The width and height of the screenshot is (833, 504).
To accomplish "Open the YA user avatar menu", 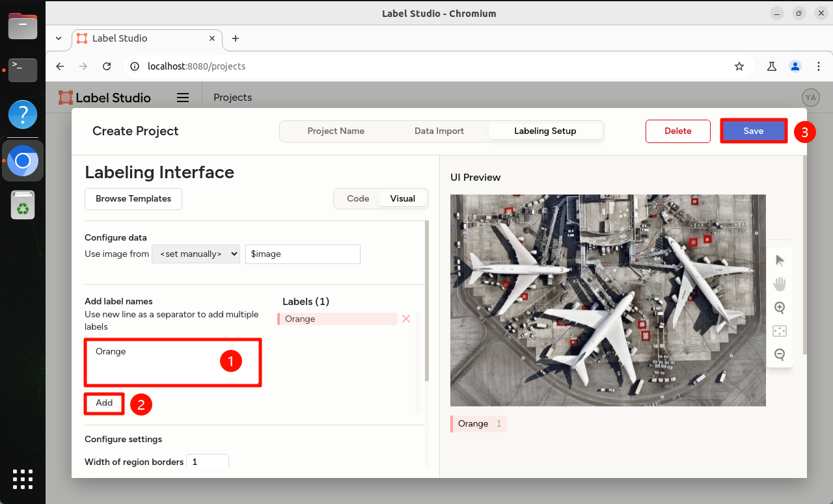I will coord(810,98).
